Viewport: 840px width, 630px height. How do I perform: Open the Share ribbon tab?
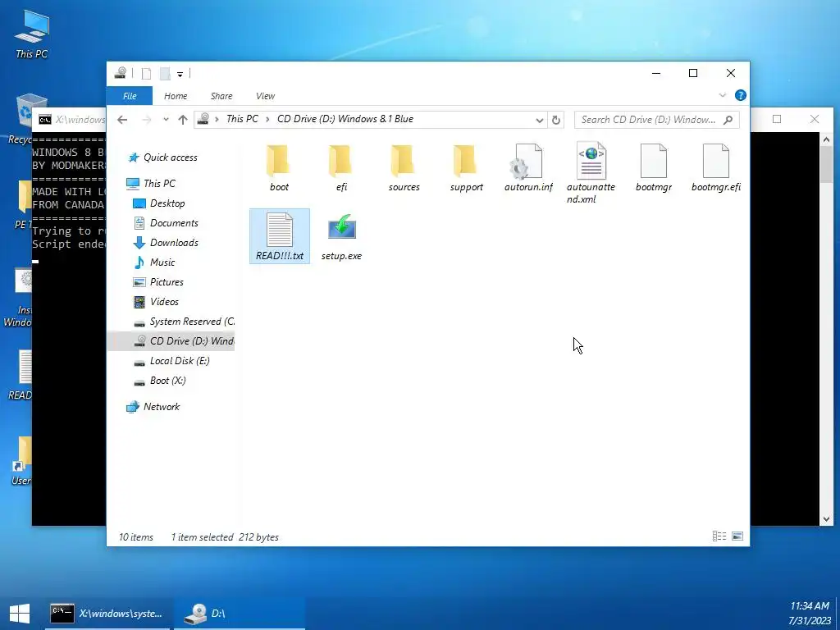(x=221, y=96)
